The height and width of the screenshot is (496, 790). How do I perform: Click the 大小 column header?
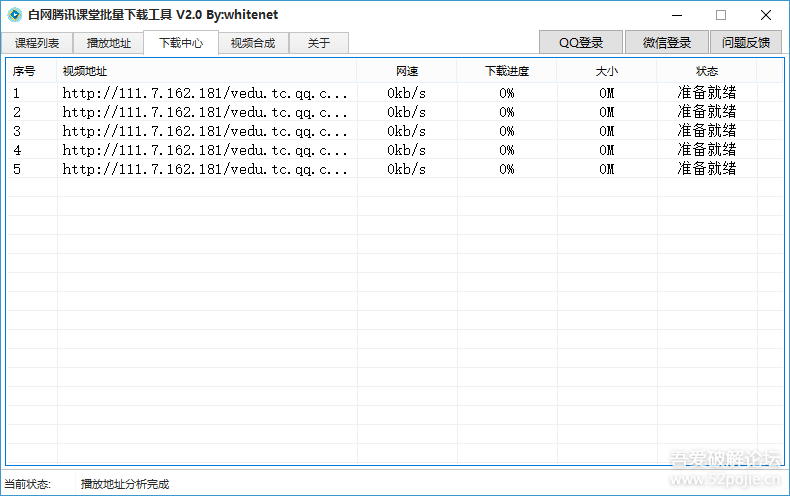coord(607,71)
